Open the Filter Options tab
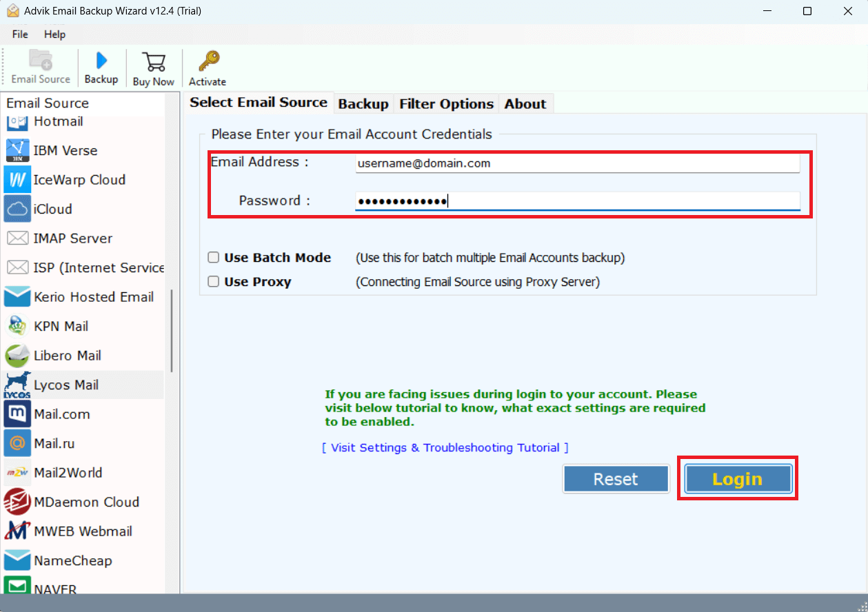This screenshot has height=612, width=868. (446, 104)
